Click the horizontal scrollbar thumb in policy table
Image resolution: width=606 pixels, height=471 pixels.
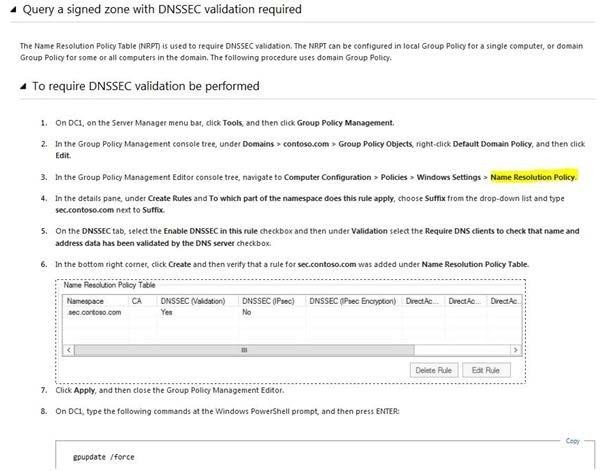pos(244,350)
